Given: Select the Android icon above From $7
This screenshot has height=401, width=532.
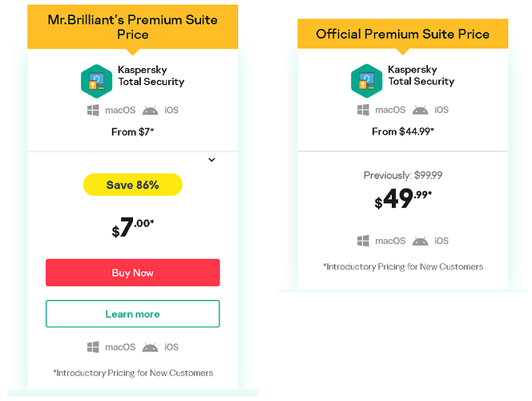Looking at the screenshot, I should click(x=150, y=111).
